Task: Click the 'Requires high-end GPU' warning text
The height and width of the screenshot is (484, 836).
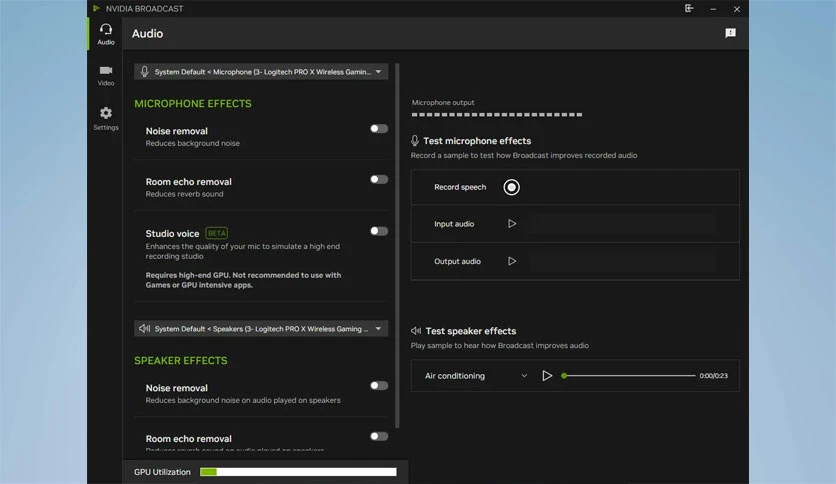Action: click(243, 280)
